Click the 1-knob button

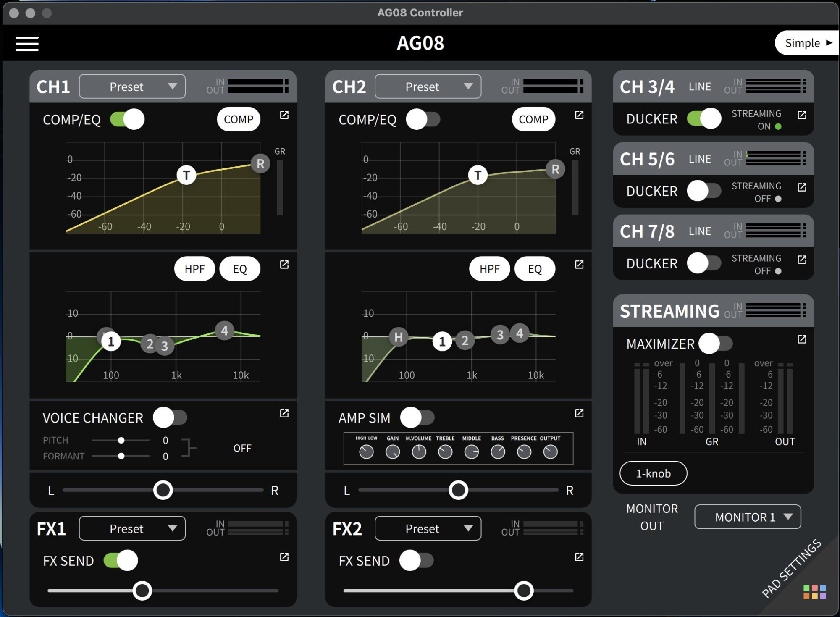(653, 473)
